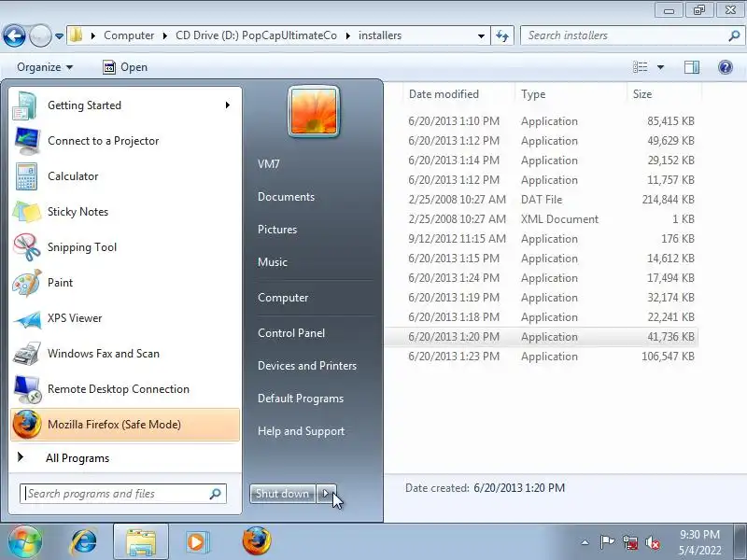Open Pictures from Start menu
Screen dimensions: 747x560
click(277, 230)
